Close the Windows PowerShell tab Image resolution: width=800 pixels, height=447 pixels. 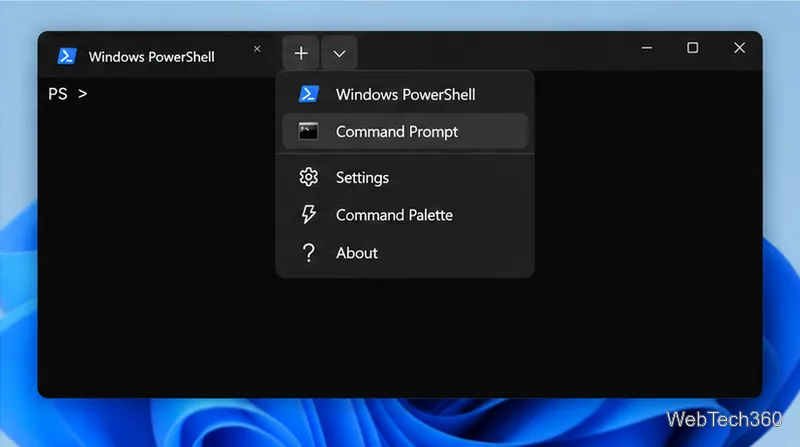pos(257,48)
